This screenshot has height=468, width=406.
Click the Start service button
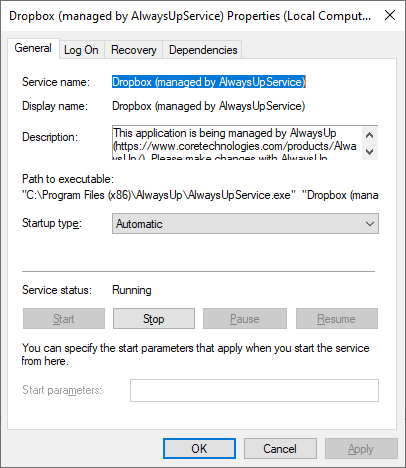[x=64, y=319]
